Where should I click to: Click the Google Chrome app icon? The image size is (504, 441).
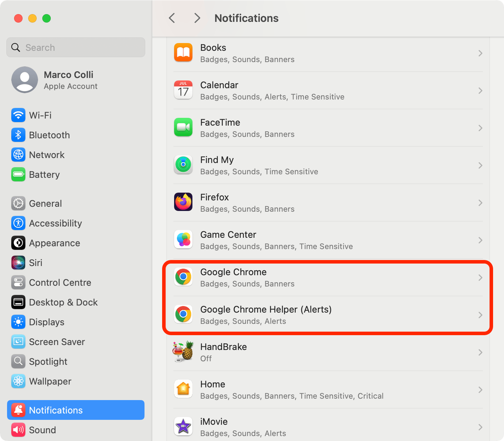tap(183, 277)
